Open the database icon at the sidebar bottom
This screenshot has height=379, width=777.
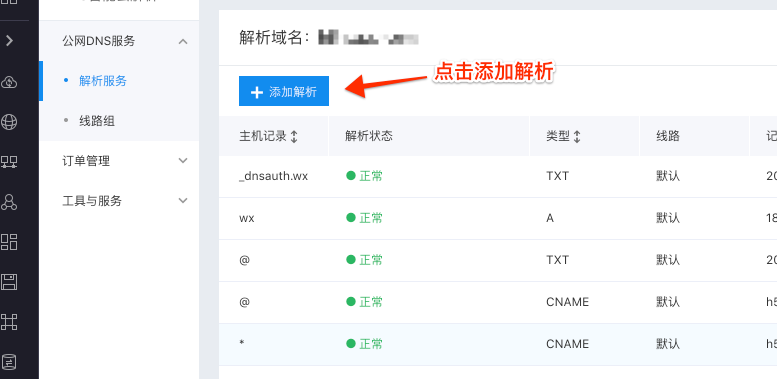tap(9, 362)
